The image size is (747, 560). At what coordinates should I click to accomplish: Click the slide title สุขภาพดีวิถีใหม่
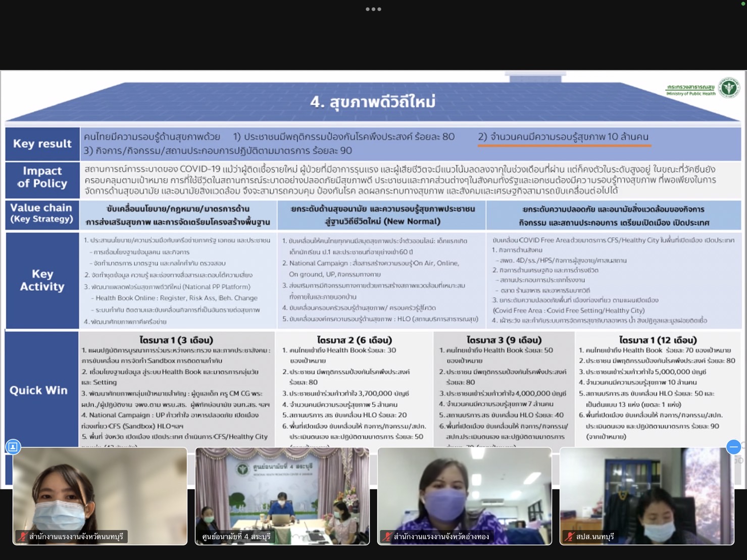[373, 102]
